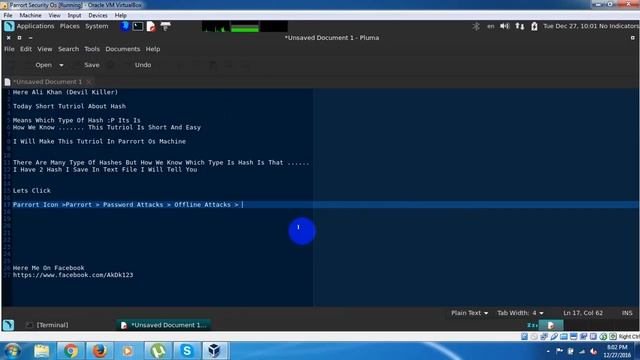640x360 pixels.
Task: Click the Ln 17, Col 62 status text
Action: coord(583,313)
